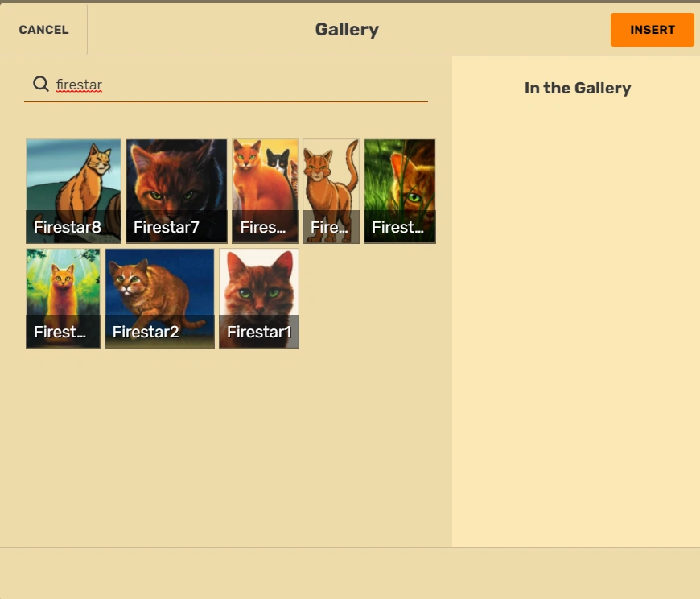Select the cat hiding in green grass thumbnail
Image resolution: width=700 pixels, height=599 pixels.
point(400,191)
